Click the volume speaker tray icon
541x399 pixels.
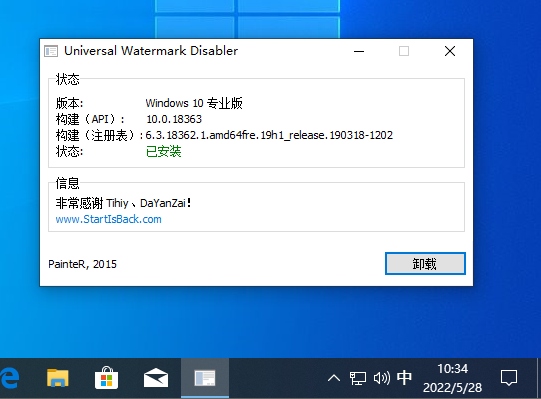point(382,378)
